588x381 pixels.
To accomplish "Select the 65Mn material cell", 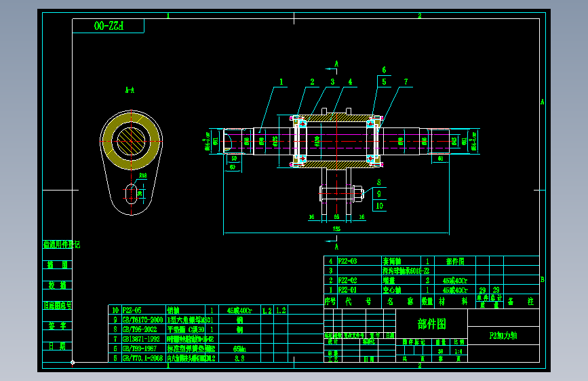I will (x=239, y=349).
